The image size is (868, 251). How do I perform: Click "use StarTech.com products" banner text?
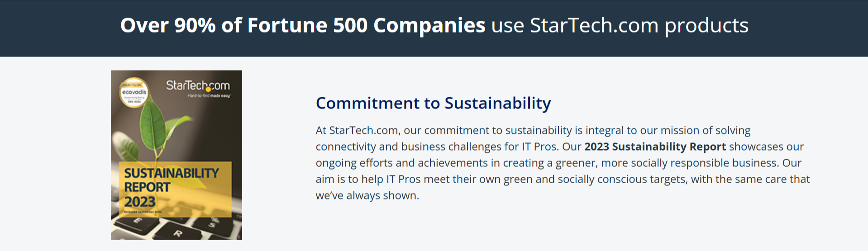[x=620, y=25]
